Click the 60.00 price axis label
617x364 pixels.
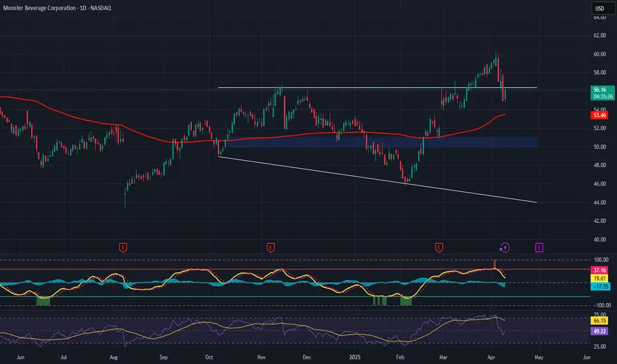point(600,54)
